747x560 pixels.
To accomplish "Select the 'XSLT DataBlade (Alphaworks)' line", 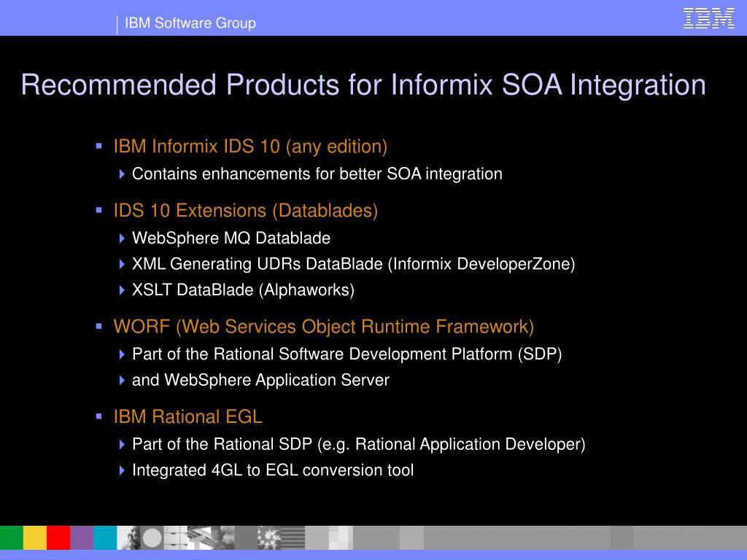I will [243, 289].
